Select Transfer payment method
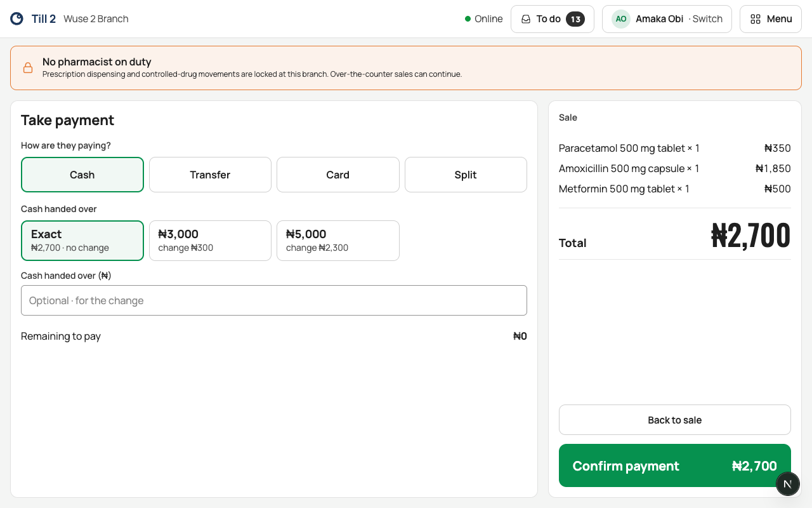Viewport: 812px width, 508px height. point(210,175)
